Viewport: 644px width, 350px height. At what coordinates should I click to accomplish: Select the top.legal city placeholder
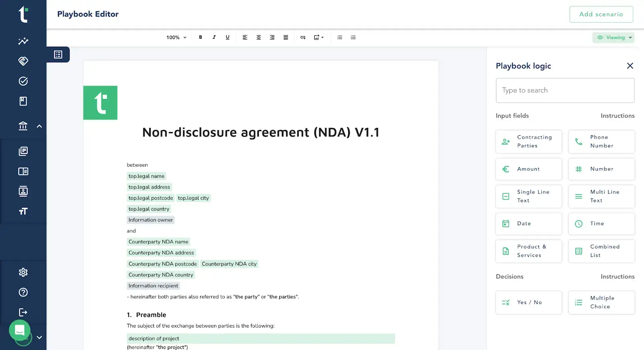tap(194, 198)
